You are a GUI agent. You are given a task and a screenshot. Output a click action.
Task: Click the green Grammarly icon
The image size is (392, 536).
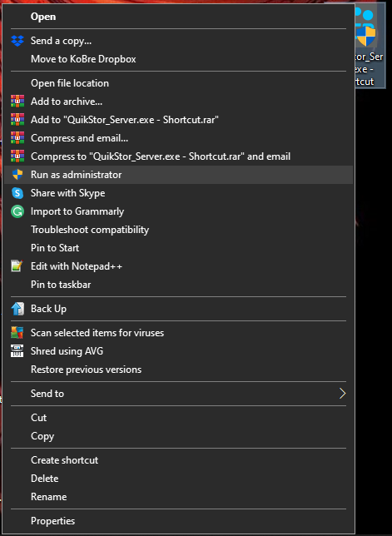coord(17,211)
